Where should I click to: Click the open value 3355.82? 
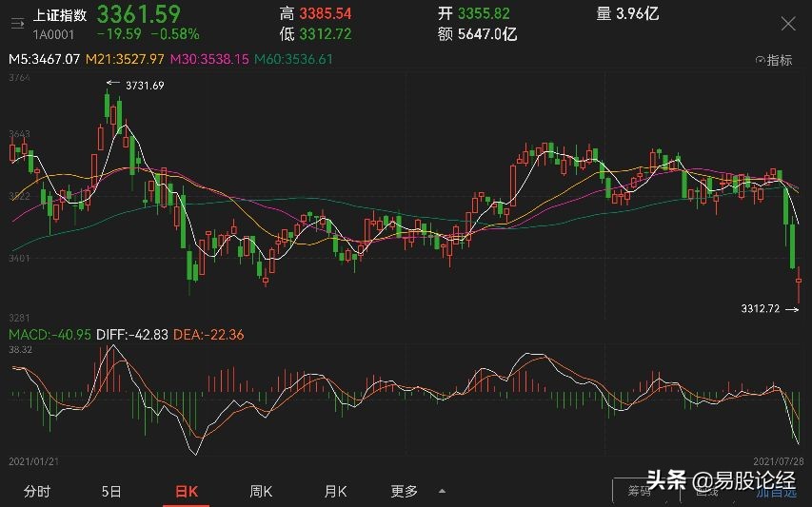pyautogui.click(x=484, y=13)
